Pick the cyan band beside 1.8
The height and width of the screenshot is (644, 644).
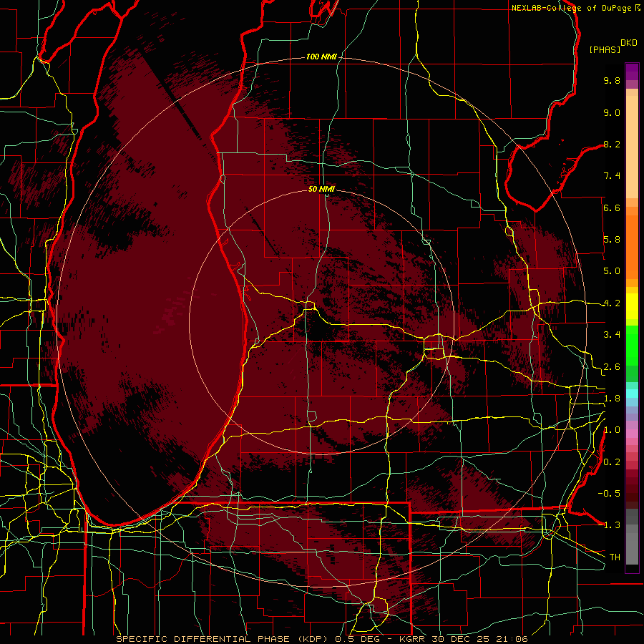632,394
